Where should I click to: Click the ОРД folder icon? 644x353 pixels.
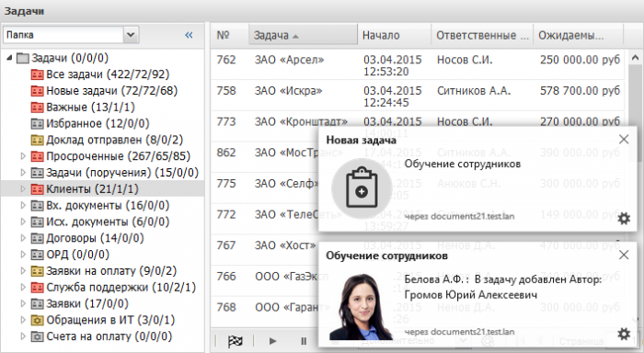38,255
